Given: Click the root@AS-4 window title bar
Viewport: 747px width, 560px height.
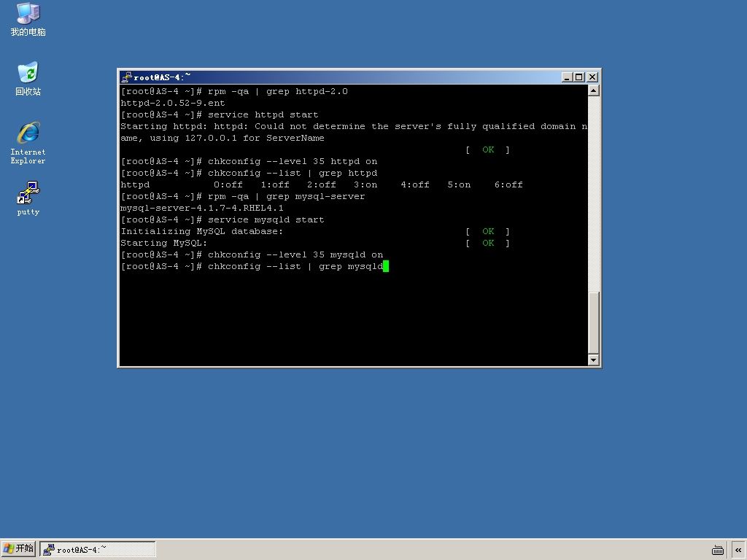Looking at the screenshot, I should [x=341, y=77].
